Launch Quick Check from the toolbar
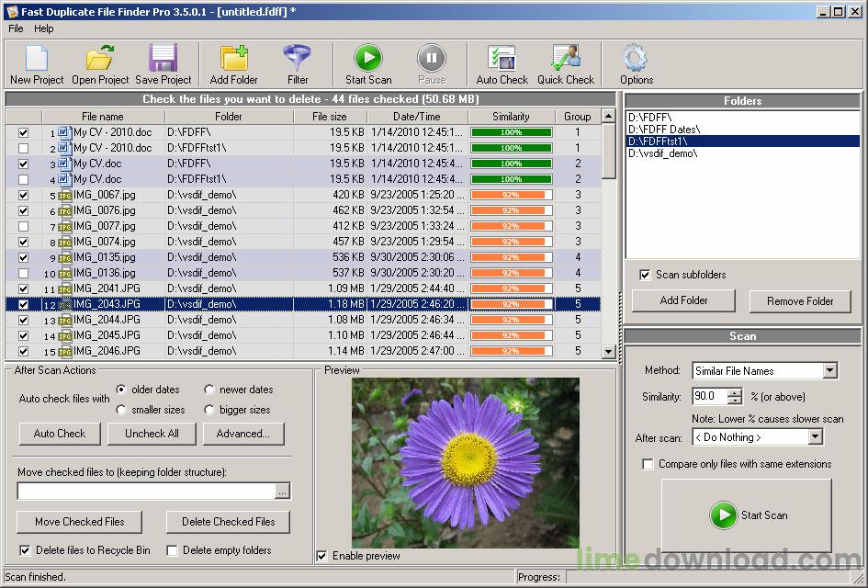Image resolution: width=868 pixels, height=588 pixels. pos(566,58)
